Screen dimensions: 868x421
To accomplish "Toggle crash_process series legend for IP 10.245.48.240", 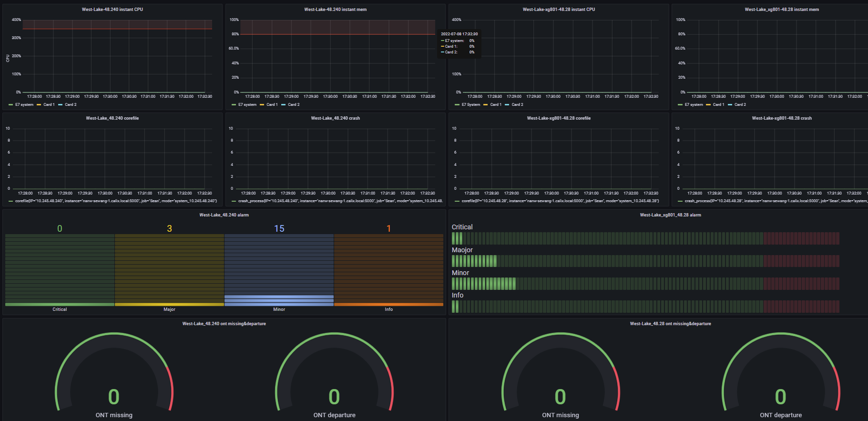I will pyautogui.click(x=340, y=201).
